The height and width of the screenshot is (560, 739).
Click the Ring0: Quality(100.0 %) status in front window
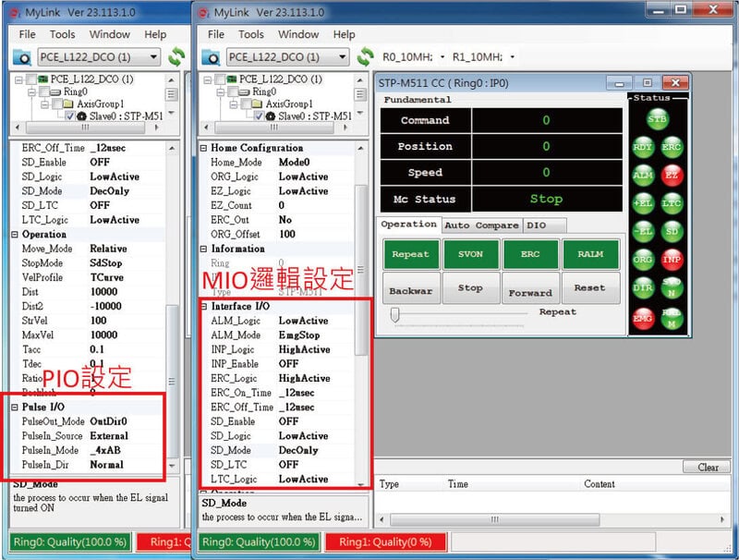[259, 542]
